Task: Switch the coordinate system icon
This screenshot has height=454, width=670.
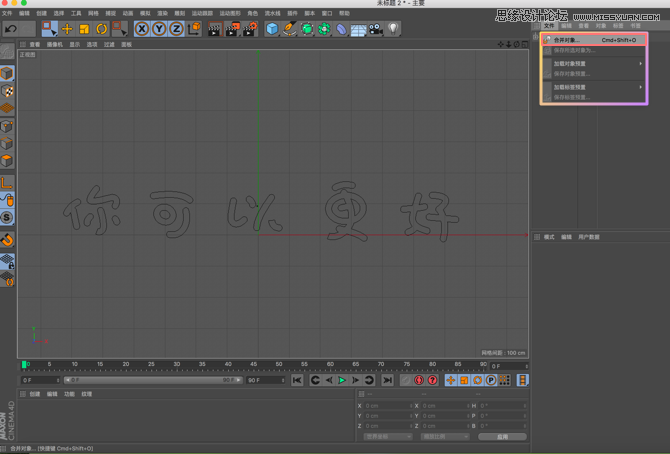Action: pyautogui.click(x=194, y=29)
